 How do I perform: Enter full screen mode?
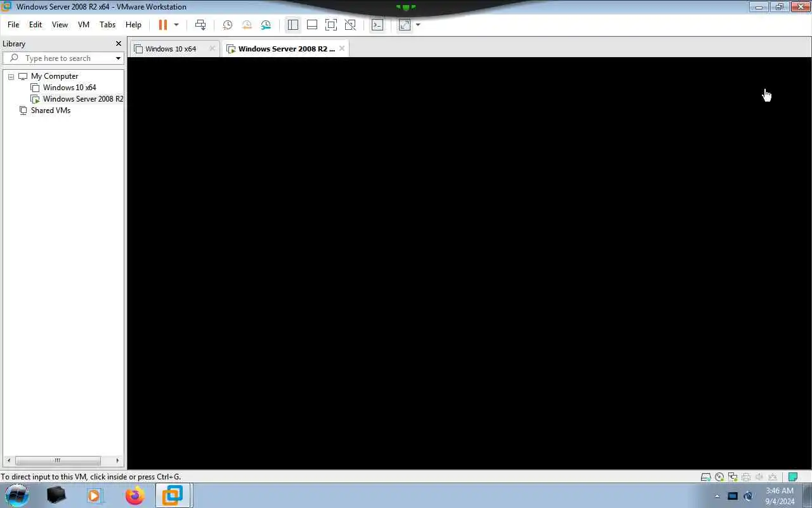pyautogui.click(x=331, y=25)
